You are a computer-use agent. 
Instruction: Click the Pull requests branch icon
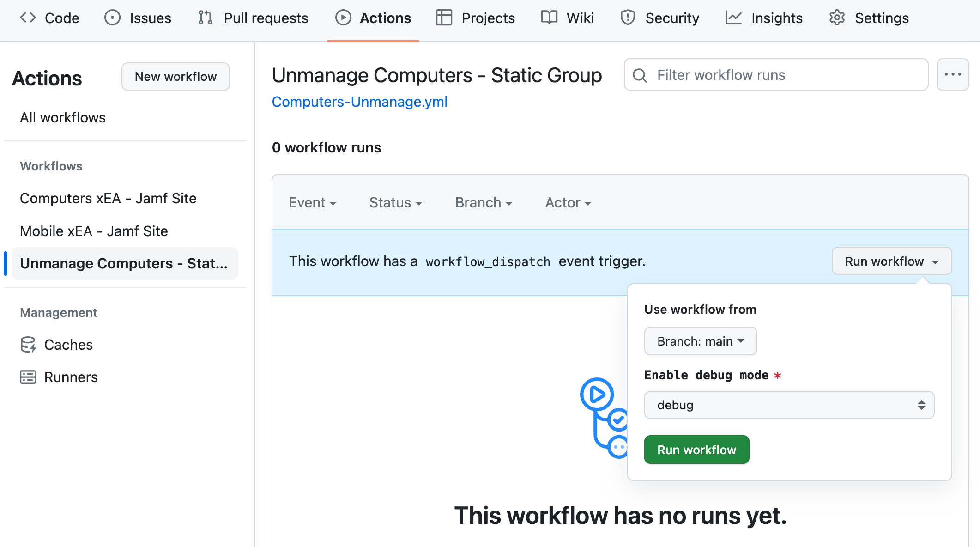click(x=205, y=18)
